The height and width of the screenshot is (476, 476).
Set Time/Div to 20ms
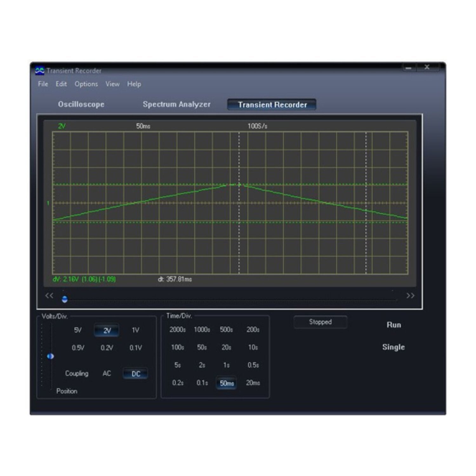coord(253,383)
